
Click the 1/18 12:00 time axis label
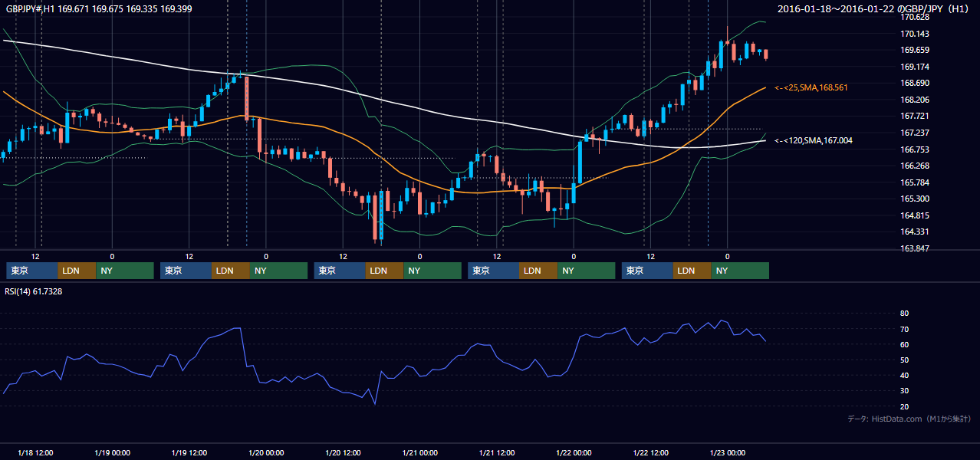[35, 452]
